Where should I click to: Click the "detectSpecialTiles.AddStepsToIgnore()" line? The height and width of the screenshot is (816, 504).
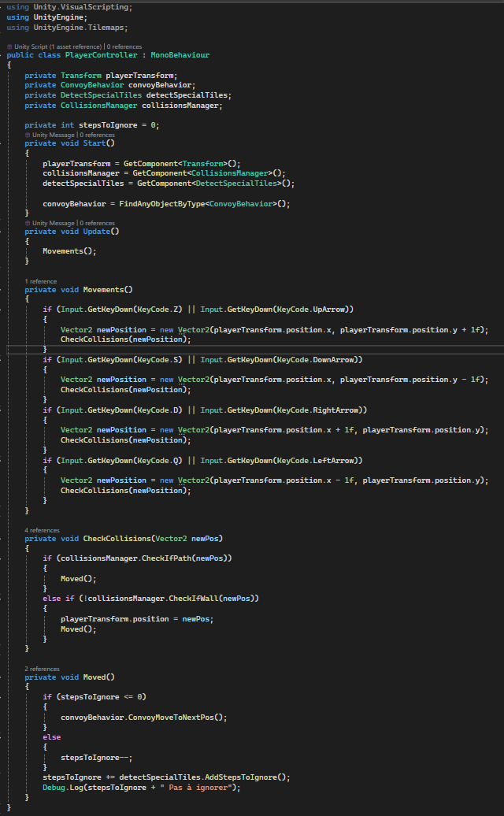[x=166, y=777]
